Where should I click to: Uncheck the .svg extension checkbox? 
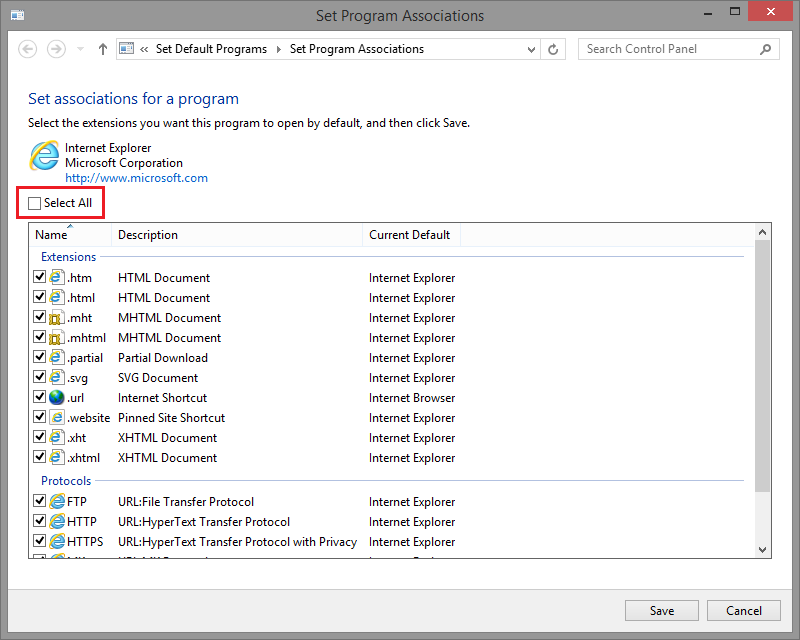click(39, 377)
